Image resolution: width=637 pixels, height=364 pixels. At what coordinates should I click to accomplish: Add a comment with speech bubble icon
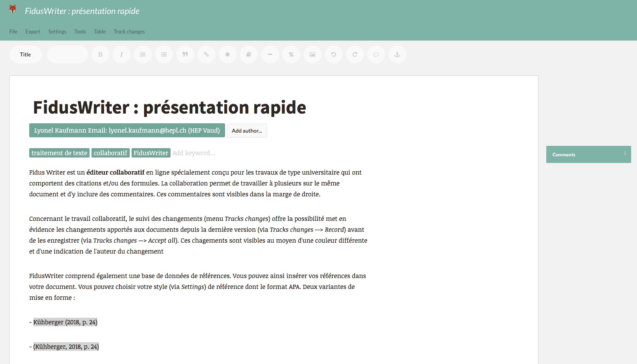click(376, 54)
